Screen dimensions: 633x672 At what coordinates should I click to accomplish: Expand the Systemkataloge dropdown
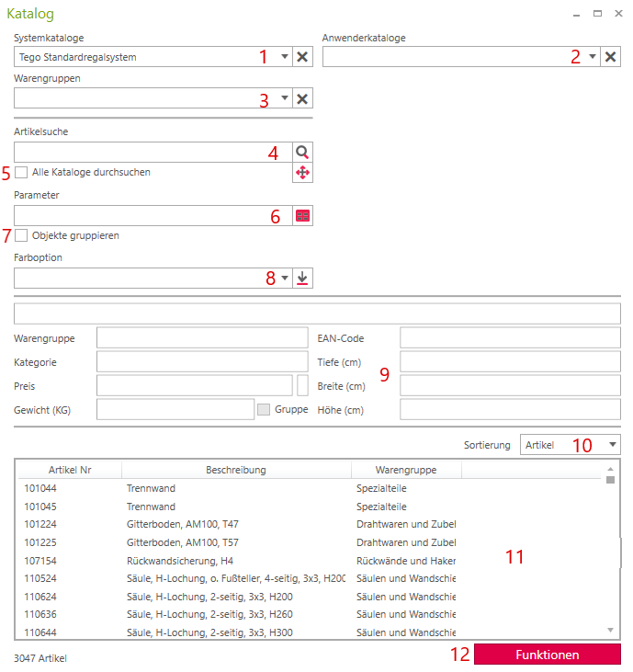[284, 57]
